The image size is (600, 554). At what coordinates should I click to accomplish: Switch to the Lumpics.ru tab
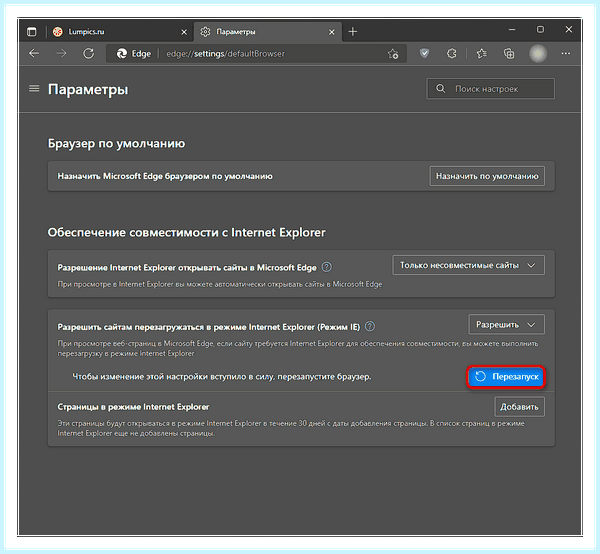[x=120, y=32]
